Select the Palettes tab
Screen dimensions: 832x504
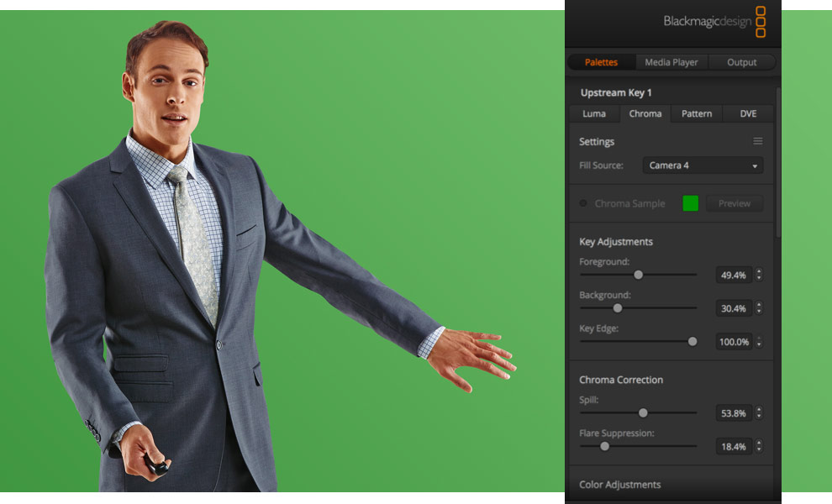601,61
